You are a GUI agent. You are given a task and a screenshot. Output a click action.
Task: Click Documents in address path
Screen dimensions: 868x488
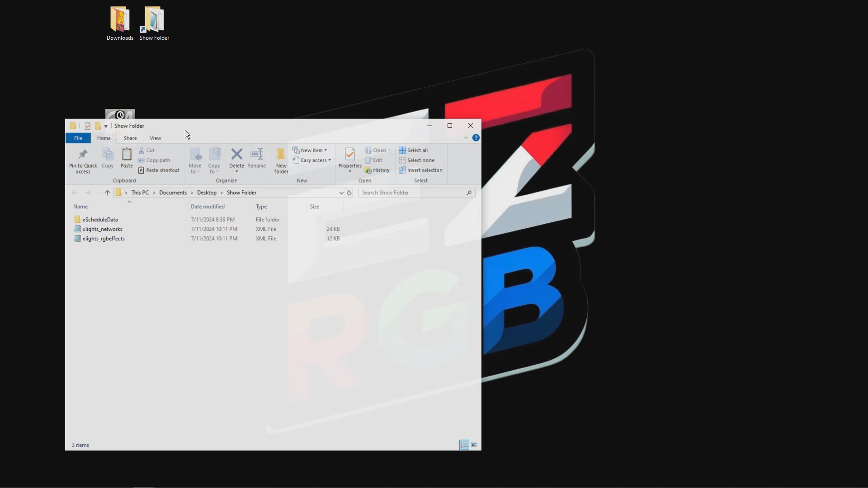click(173, 193)
